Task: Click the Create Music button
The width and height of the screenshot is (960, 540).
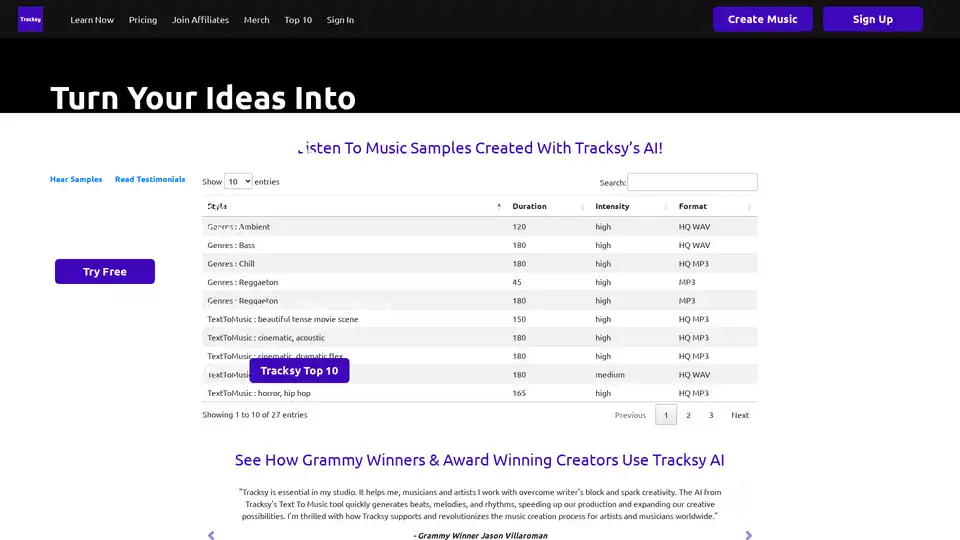Action: tap(763, 19)
